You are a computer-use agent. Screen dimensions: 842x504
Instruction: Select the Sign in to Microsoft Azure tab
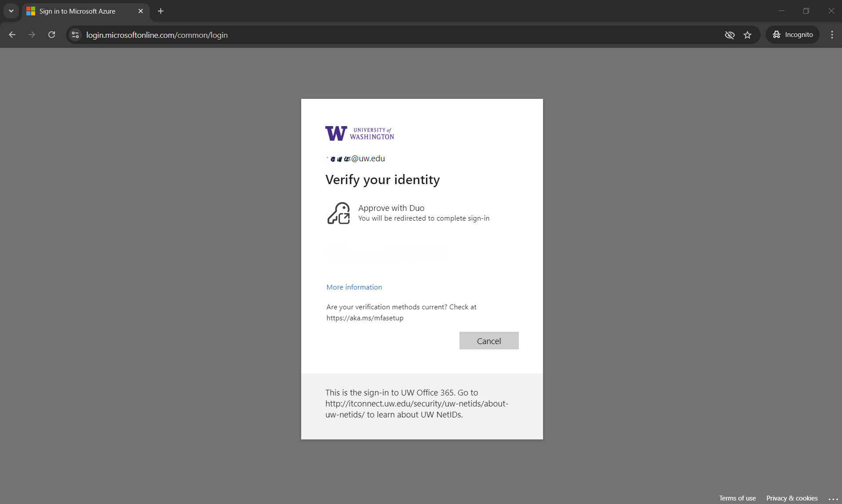click(x=77, y=11)
